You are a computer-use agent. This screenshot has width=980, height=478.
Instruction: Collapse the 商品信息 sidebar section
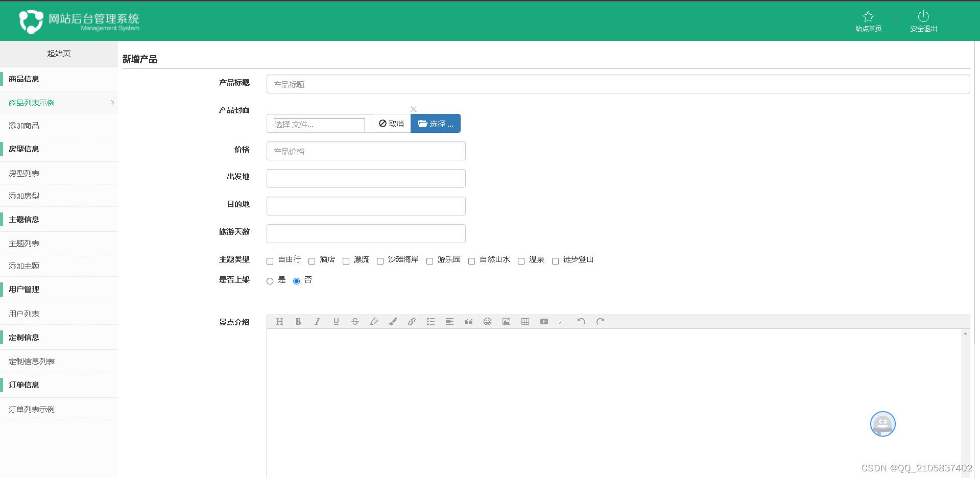click(59, 79)
